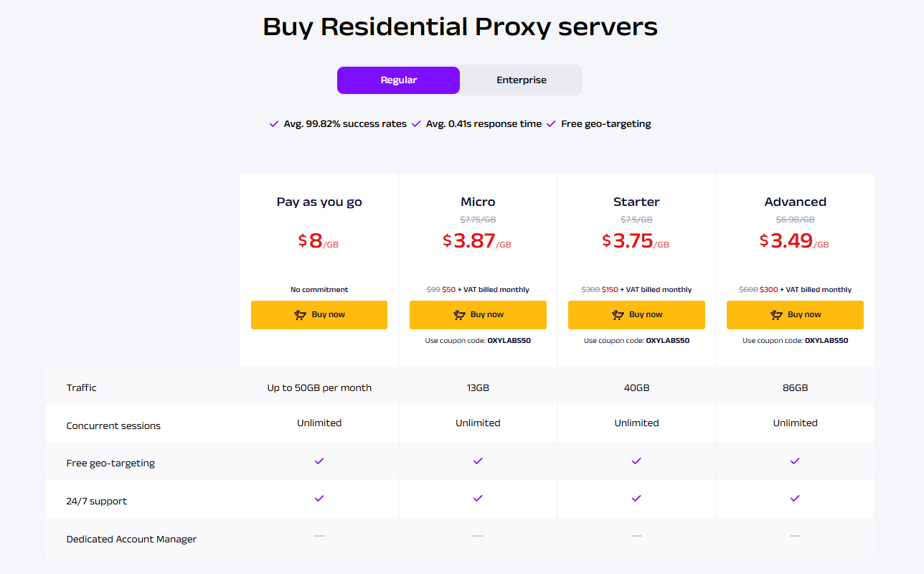The height and width of the screenshot is (574, 924).
Task: Click the Traffic row label
Action: (81, 387)
